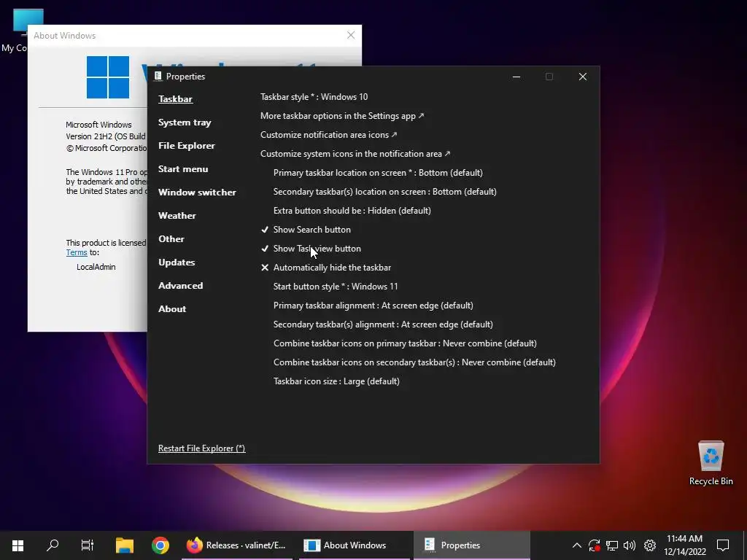The width and height of the screenshot is (747, 560).
Task: Click the update sync tray icon
Action: pyautogui.click(x=594, y=545)
